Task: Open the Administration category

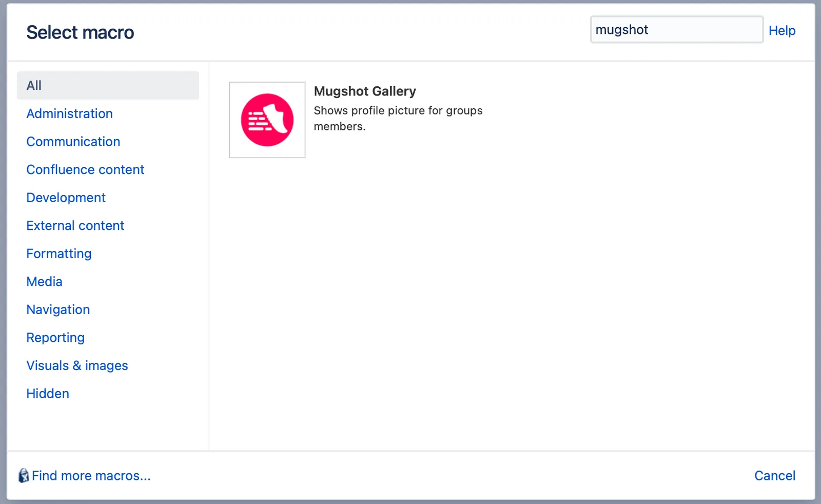Action: pyautogui.click(x=69, y=113)
